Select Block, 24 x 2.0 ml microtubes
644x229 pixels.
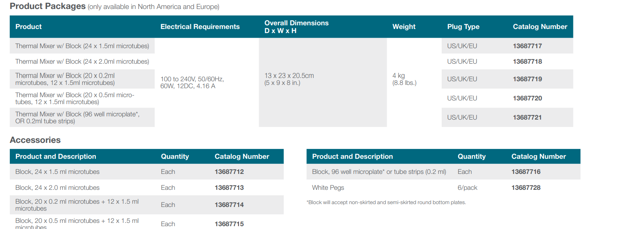(x=58, y=188)
